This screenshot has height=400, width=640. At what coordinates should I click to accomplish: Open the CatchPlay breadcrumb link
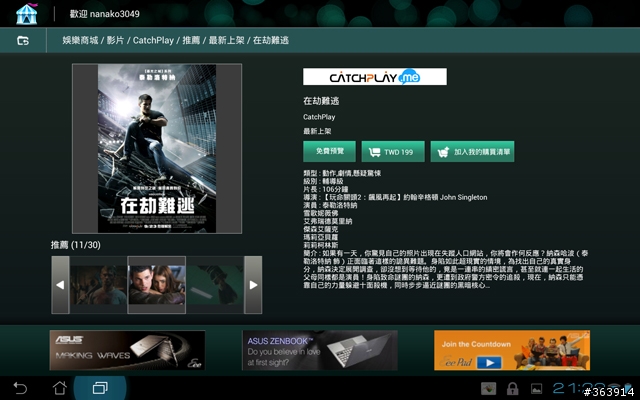(x=153, y=40)
